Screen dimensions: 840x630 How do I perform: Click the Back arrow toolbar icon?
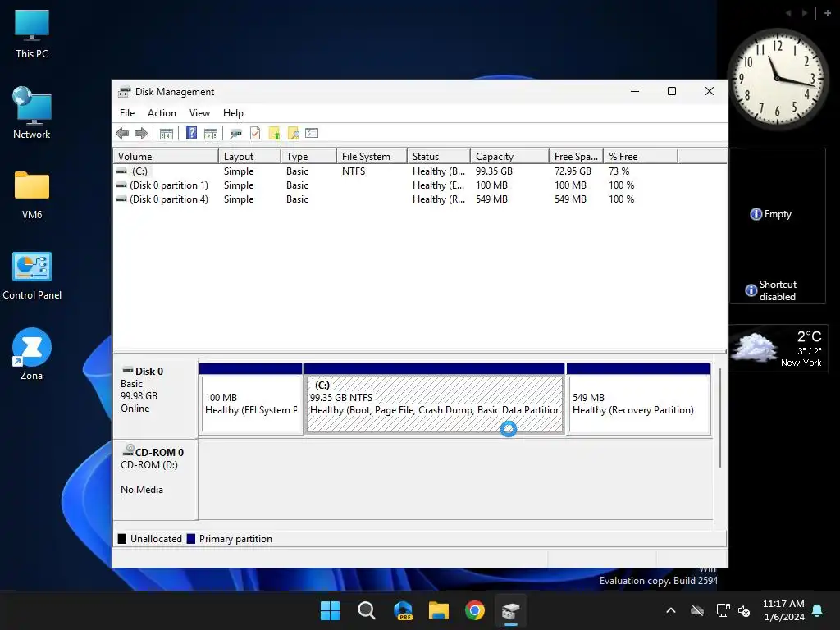[122, 134]
